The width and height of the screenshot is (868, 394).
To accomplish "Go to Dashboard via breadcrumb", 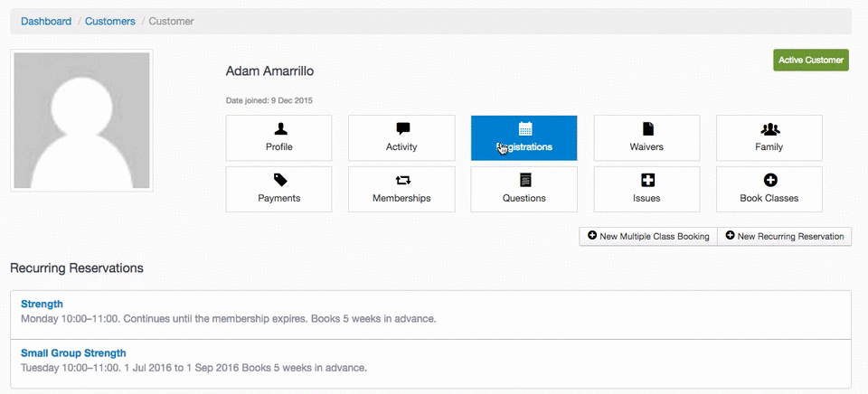I will coord(46,21).
